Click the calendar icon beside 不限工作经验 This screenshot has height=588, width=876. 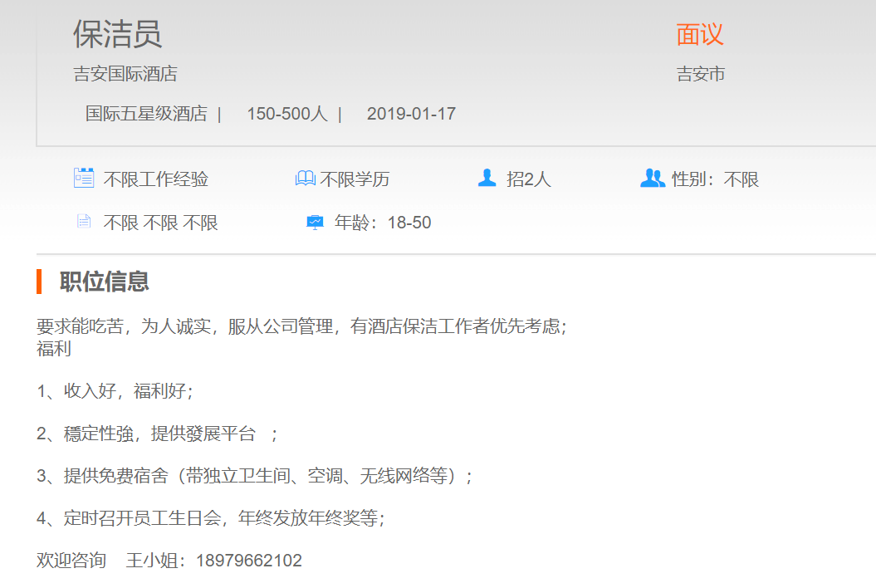point(83,178)
